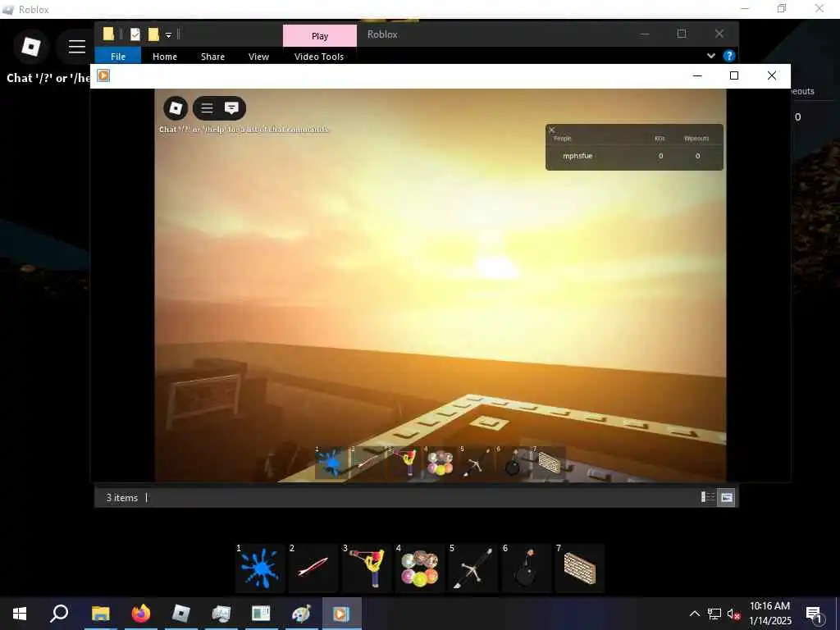
Task: Equip hotbar slot 1 paintball in Roblox window
Action: pos(260,568)
